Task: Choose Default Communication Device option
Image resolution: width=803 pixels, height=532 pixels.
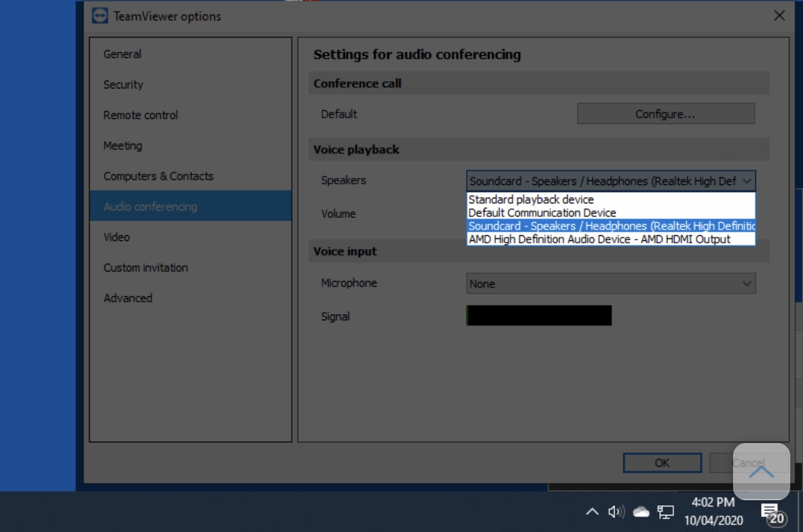Action: [x=611, y=213]
